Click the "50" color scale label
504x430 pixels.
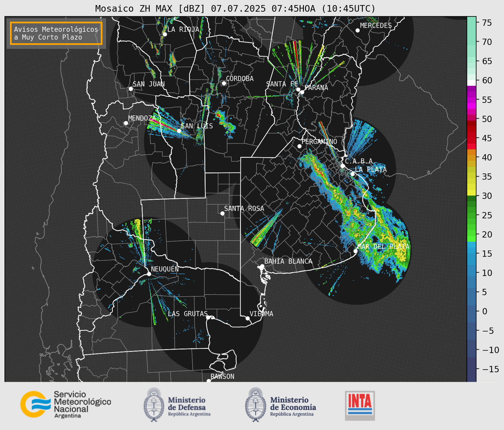pos(487,119)
